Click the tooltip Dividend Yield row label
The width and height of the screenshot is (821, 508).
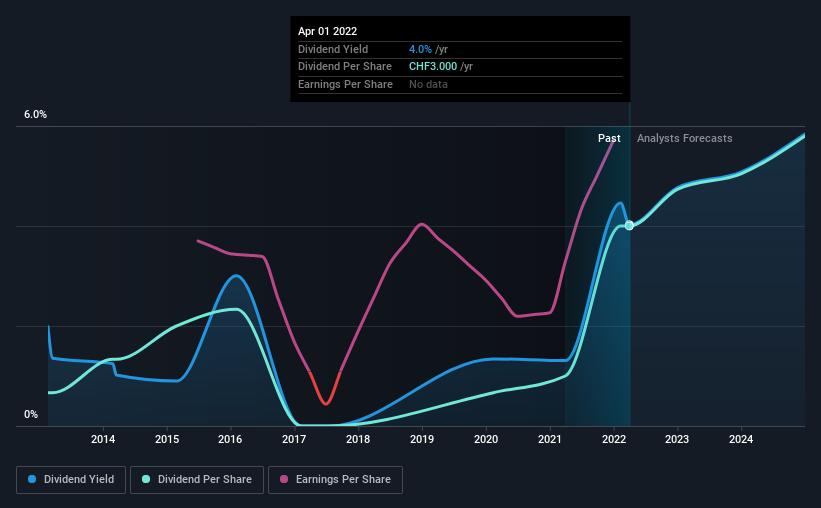333,49
